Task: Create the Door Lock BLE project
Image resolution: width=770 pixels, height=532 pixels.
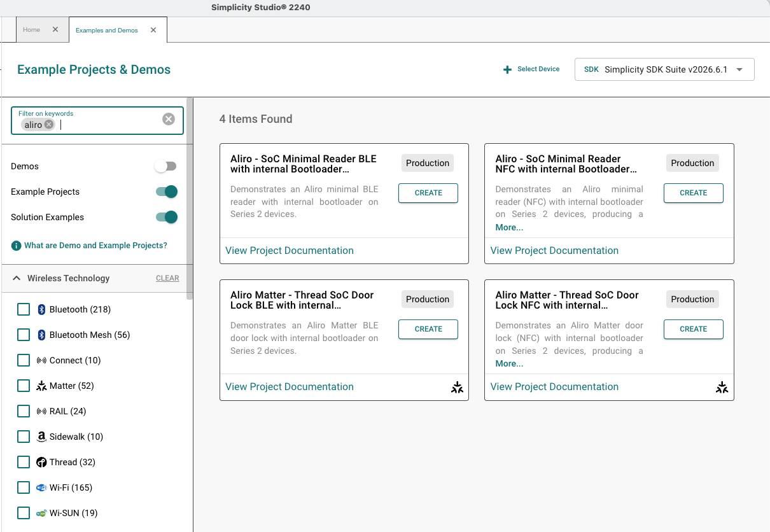Action: pyautogui.click(x=428, y=329)
